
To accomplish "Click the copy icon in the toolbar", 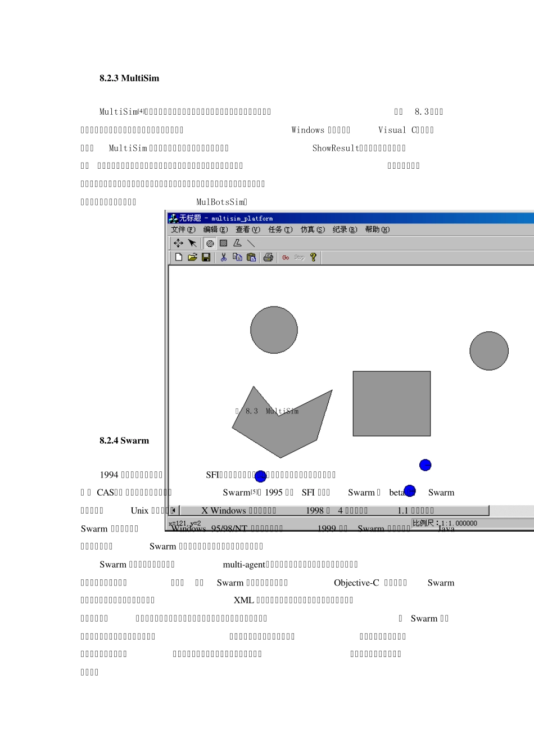I will pos(237,257).
